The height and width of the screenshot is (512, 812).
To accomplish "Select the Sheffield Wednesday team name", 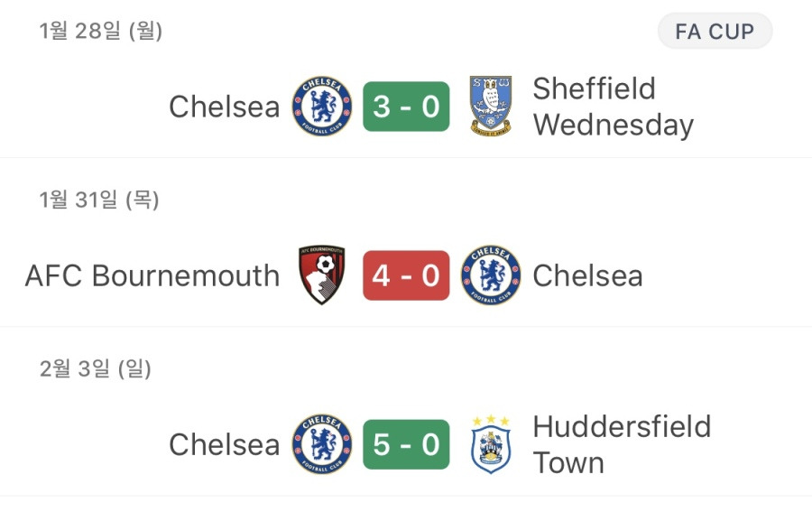I will 614,107.
